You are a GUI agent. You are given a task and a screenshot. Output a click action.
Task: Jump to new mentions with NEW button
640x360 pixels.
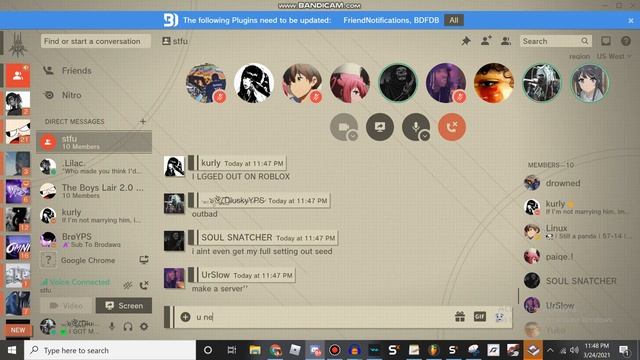(x=18, y=330)
